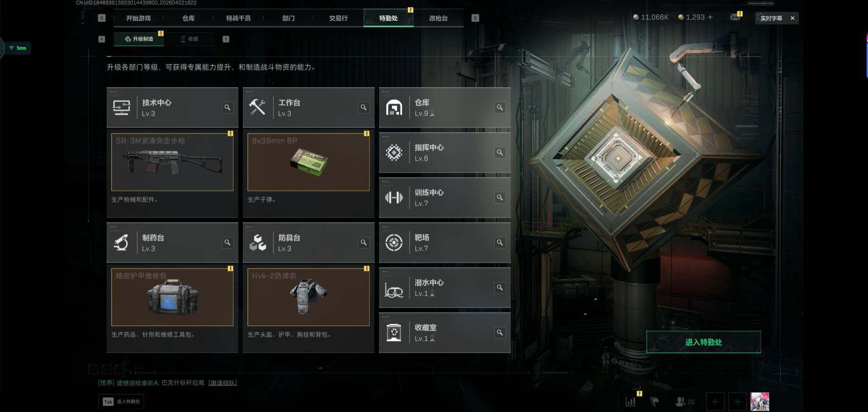Select the Hvk-2防弹衣 crafting card
Screen dimensions: 868x412
308,297
